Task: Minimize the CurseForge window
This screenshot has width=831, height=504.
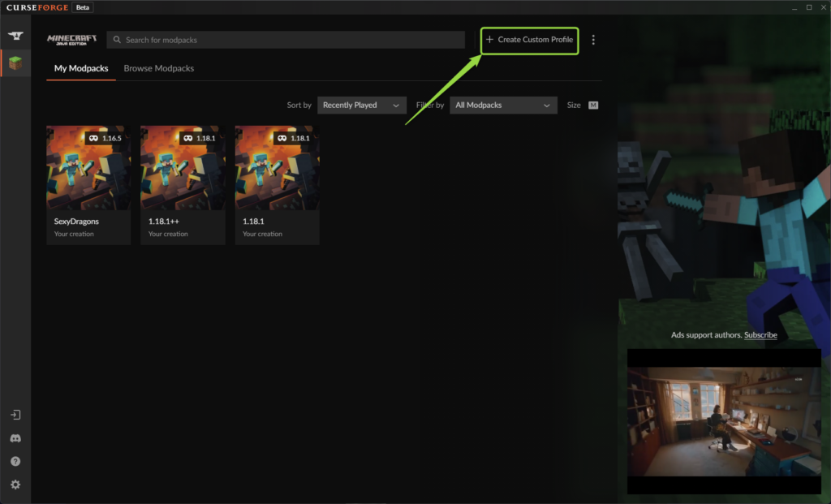Action: [794, 7]
